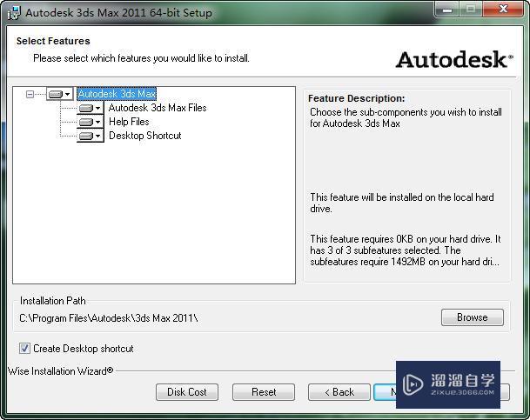
Task: Select the Autodesk 3ds Max root feature
Action: 117,94
